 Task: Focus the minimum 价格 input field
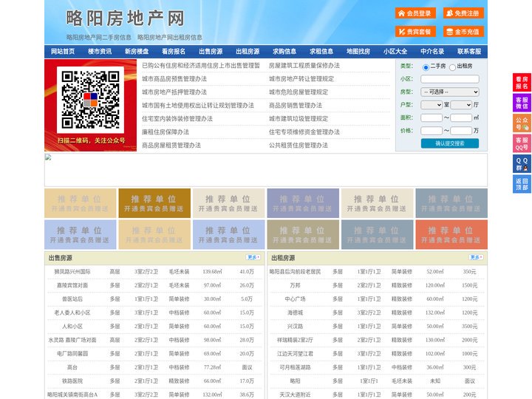[432, 131]
